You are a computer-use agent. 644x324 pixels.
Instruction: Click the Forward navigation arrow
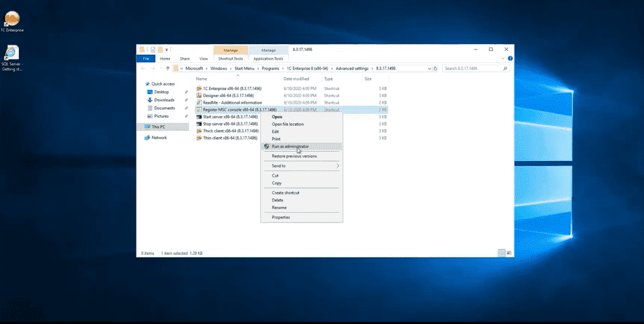pos(152,69)
